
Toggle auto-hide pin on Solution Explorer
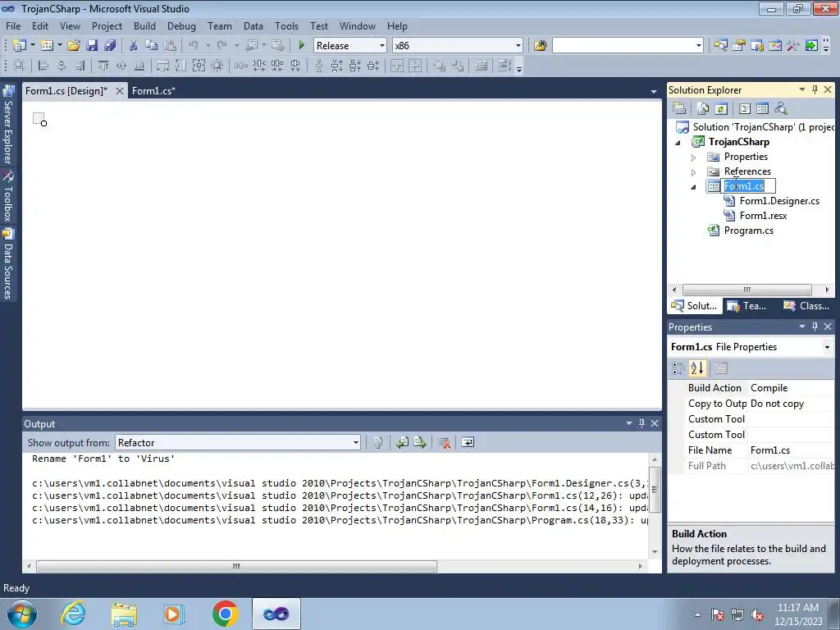coord(815,89)
